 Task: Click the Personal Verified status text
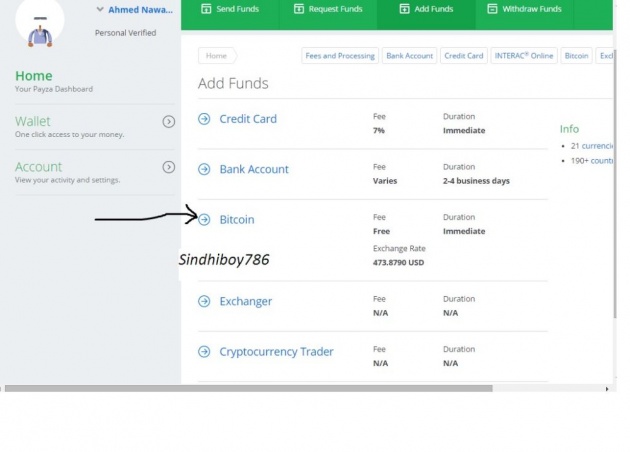point(125,33)
